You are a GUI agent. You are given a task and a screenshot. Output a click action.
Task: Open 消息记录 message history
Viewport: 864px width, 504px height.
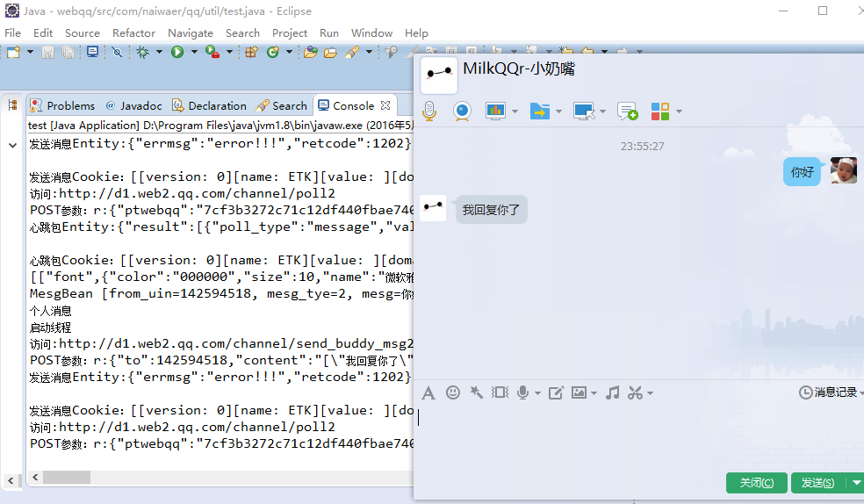(x=828, y=392)
